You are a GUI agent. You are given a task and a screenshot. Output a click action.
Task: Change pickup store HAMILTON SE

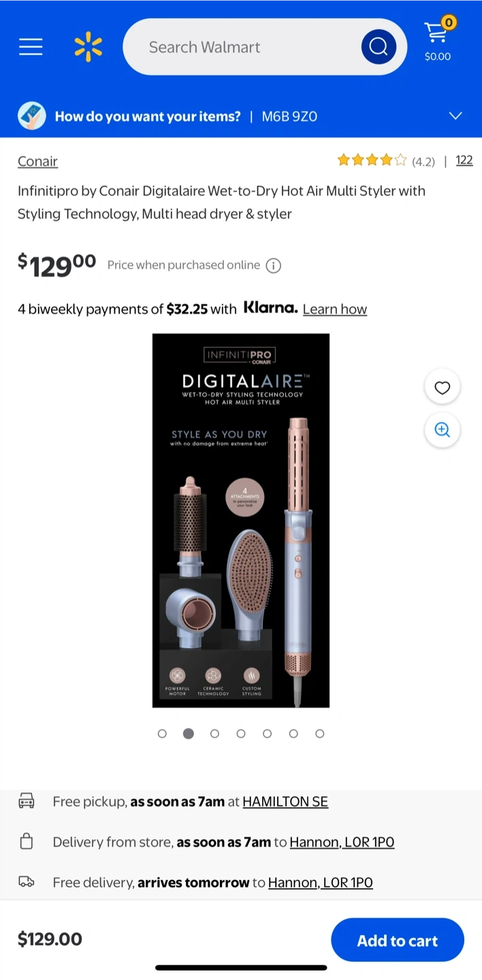click(285, 802)
